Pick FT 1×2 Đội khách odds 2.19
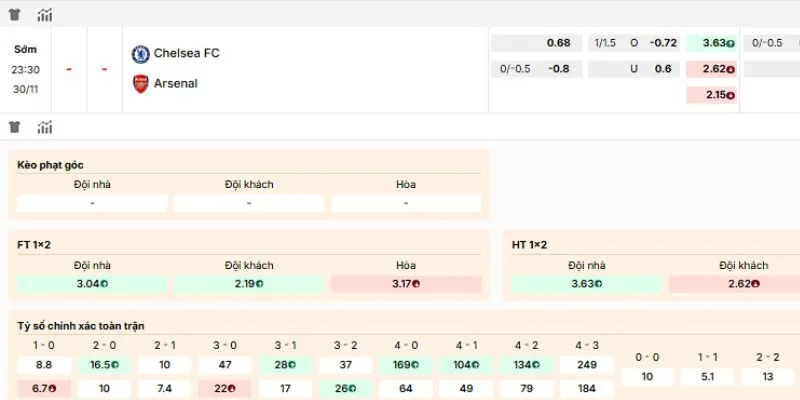The image size is (800, 400). (249, 284)
